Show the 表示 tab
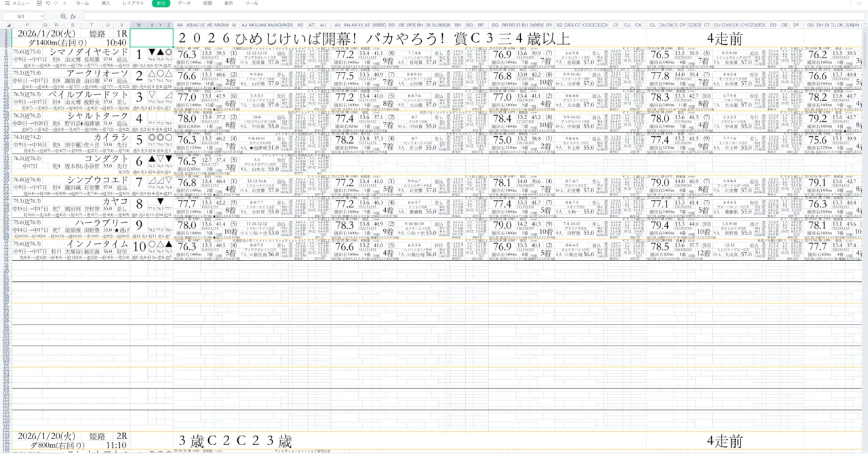The height and width of the screenshot is (454, 868). [x=229, y=3]
